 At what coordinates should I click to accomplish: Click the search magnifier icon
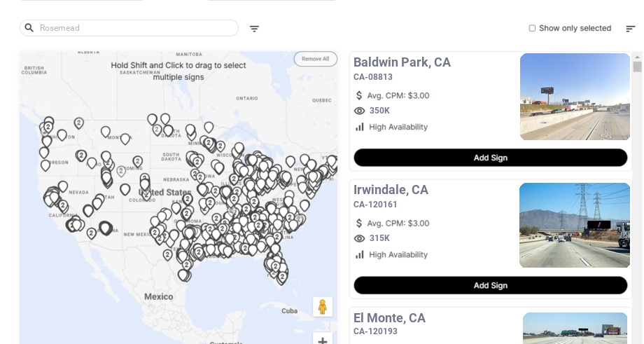tap(29, 28)
